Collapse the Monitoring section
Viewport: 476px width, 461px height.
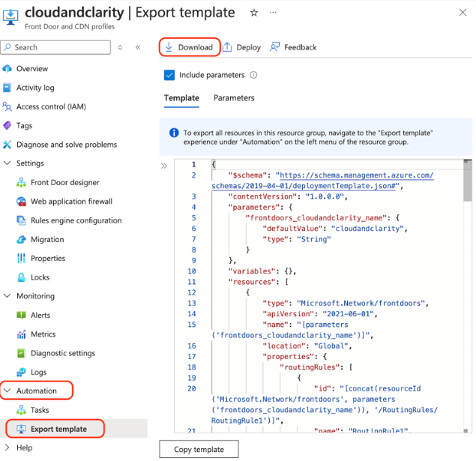[8, 297]
